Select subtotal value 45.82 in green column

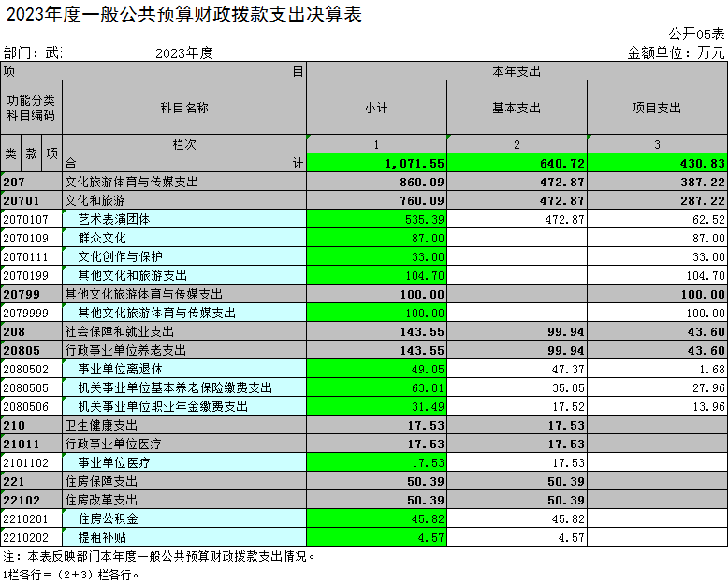pos(376,519)
